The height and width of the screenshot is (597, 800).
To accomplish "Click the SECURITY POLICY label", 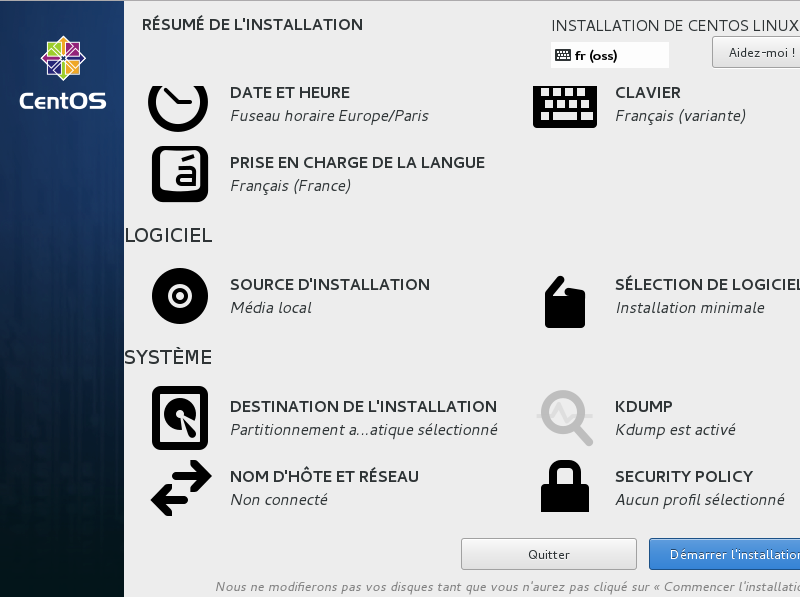I will click(684, 477).
